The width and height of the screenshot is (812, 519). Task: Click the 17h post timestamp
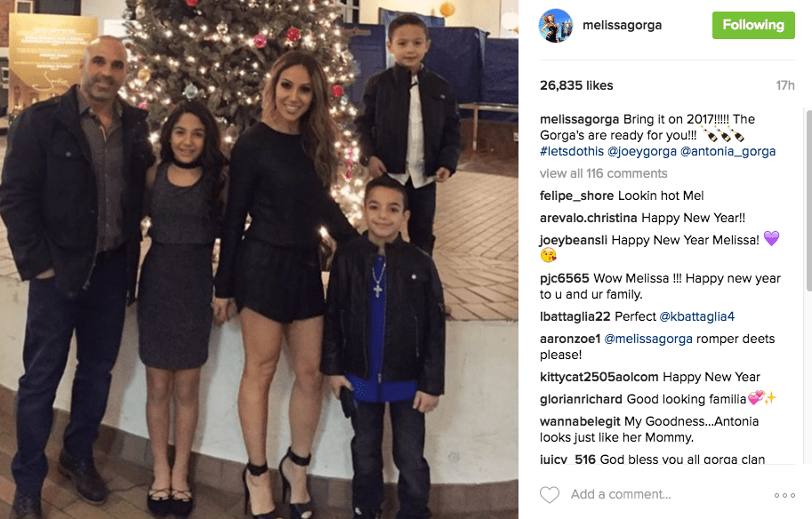(x=785, y=85)
